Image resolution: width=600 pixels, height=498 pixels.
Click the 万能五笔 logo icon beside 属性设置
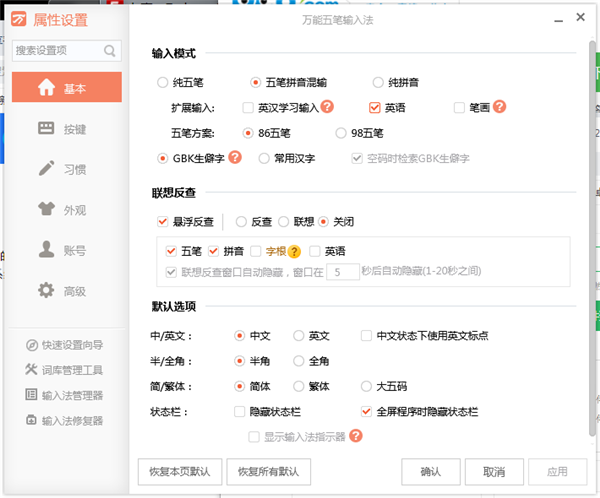tap(18, 19)
